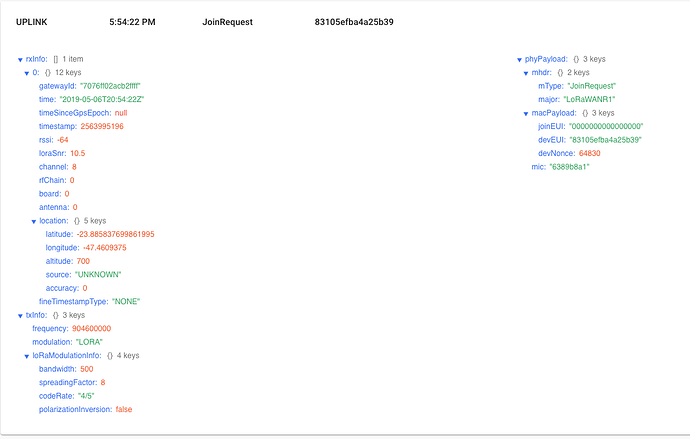Viewport: 690px width, 439px height.
Task: Select the gatewayId value
Action: (x=110, y=86)
